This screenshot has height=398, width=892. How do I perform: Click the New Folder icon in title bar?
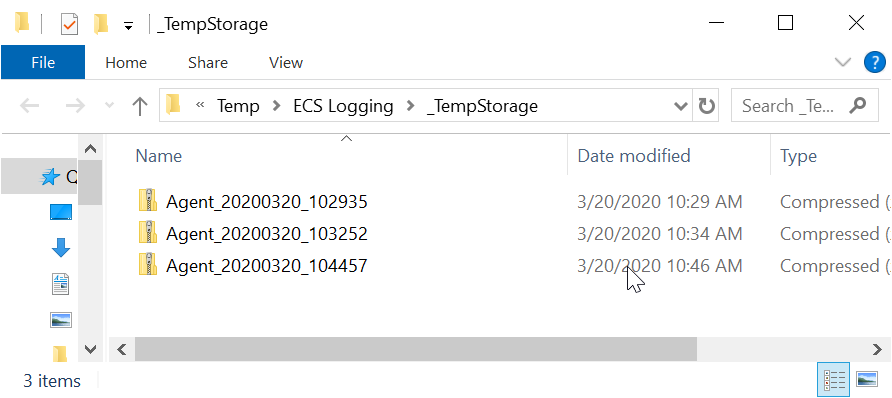101,24
